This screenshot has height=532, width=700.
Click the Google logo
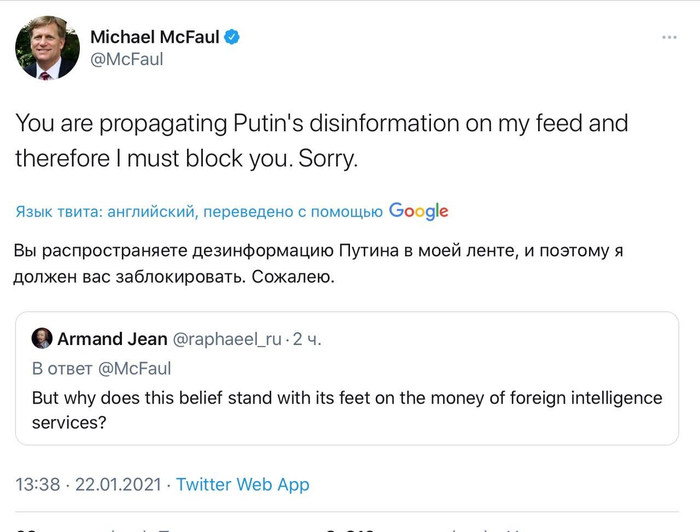click(418, 211)
